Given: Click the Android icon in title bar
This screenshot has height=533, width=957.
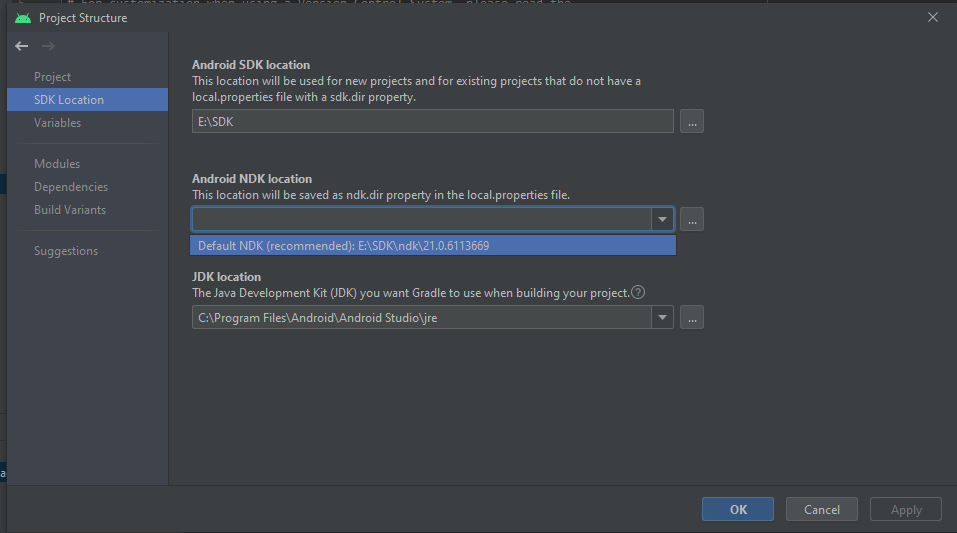Looking at the screenshot, I should point(23,18).
